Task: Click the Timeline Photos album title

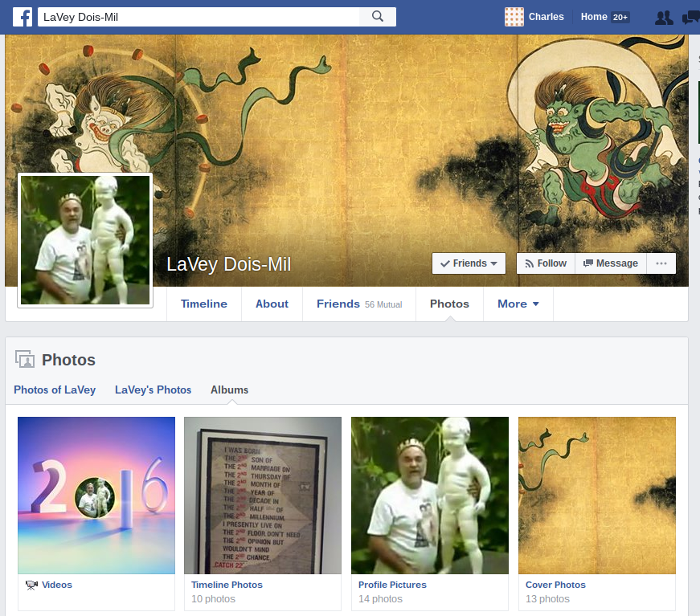Action: tap(227, 585)
